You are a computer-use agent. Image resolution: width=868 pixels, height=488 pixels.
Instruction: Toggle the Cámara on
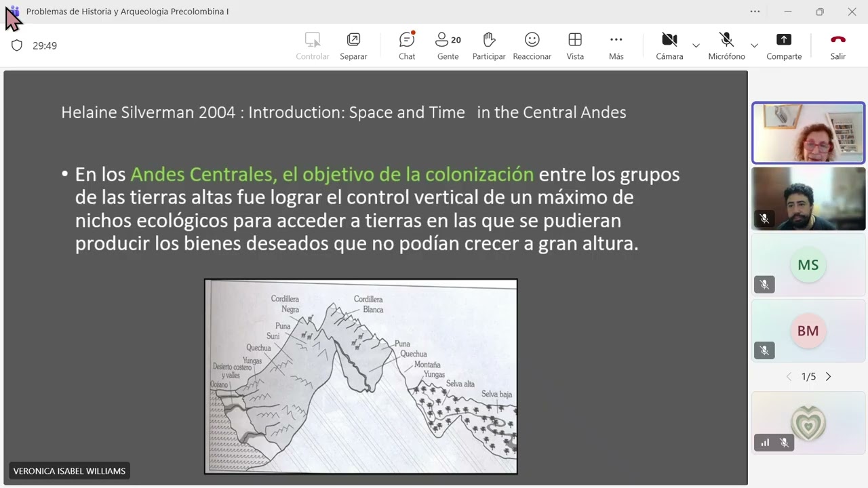pyautogui.click(x=669, y=46)
